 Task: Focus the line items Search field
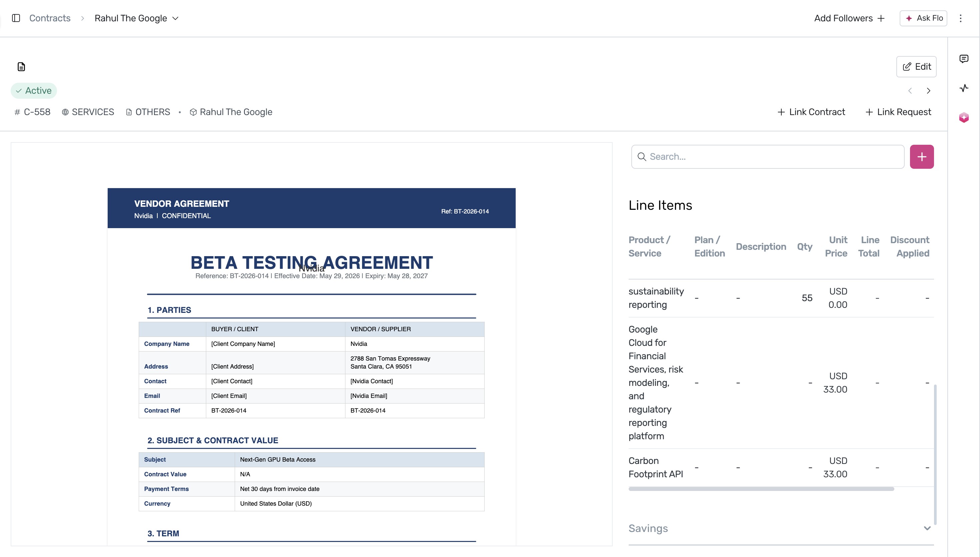tap(767, 156)
